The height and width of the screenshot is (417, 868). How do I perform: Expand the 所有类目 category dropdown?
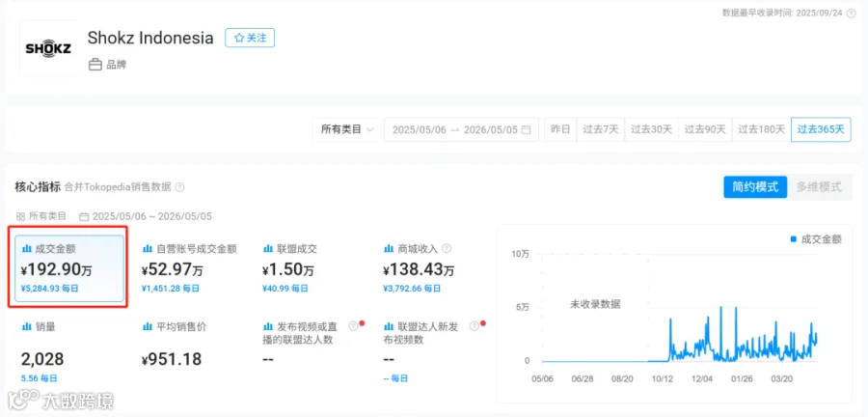[346, 129]
